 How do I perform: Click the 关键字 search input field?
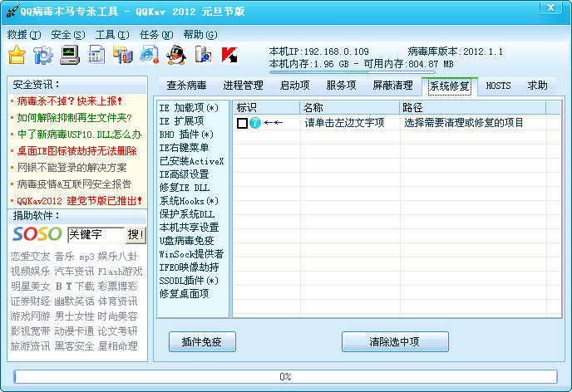96,234
